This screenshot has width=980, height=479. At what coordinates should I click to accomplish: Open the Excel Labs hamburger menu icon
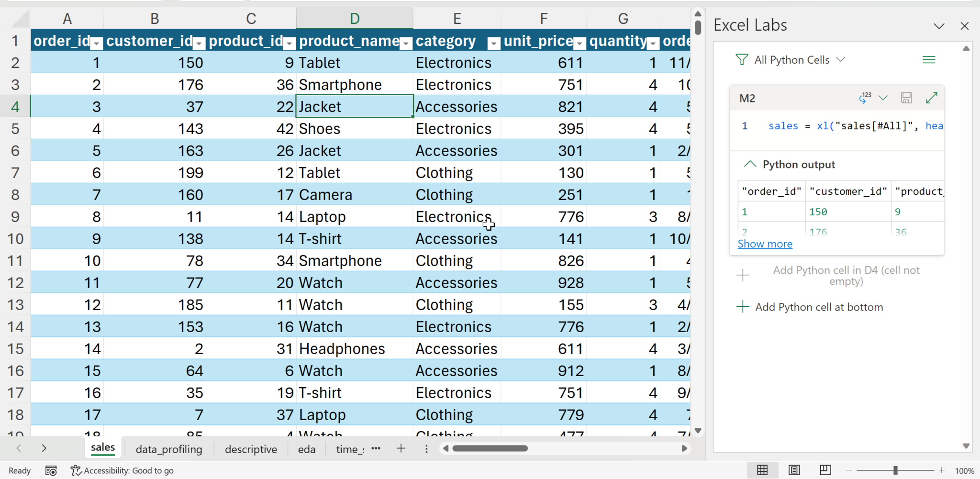click(x=929, y=60)
